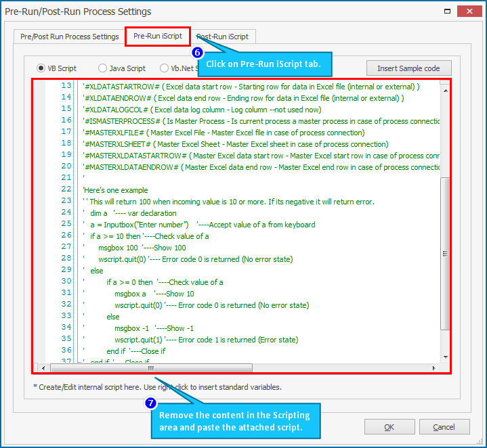This screenshot has height=448, width=487.
Task: Click the vertical scrollbar down arrow
Action: tap(445, 357)
